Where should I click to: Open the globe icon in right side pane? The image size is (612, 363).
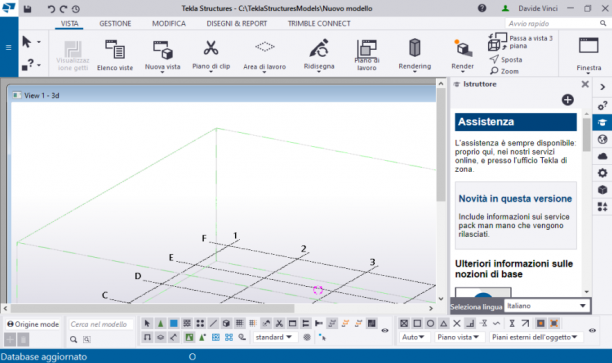[603, 139]
